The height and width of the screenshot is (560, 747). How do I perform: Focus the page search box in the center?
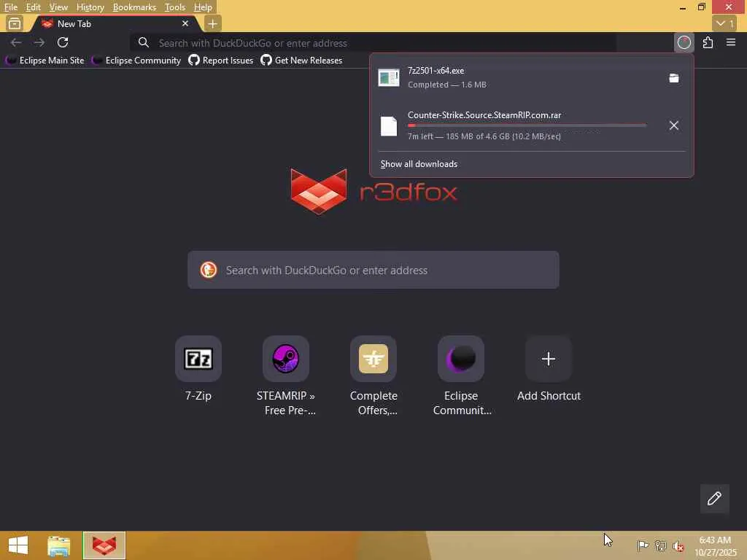tap(373, 270)
